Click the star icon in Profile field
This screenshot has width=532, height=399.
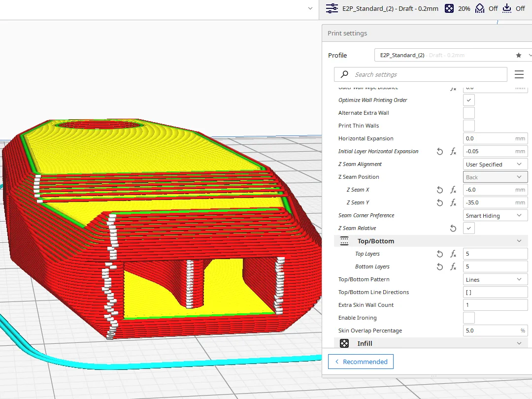[x=518, y=55]
